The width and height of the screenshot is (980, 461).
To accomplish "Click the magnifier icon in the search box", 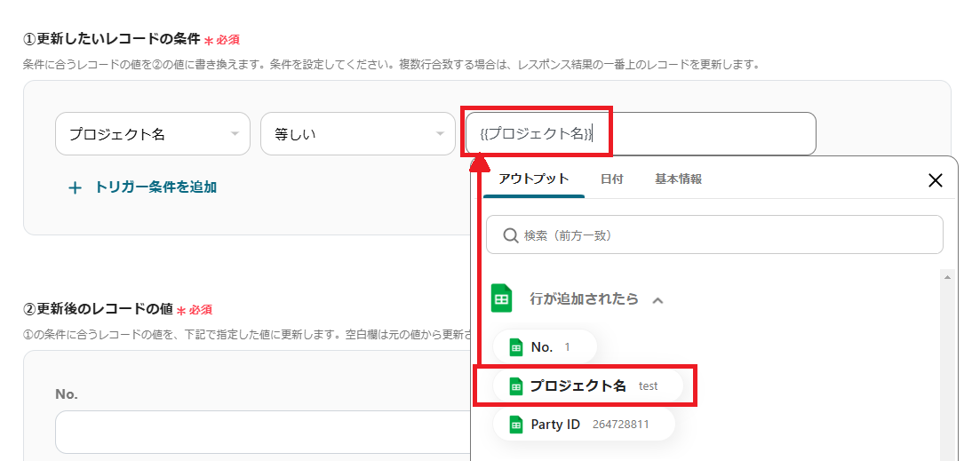I will (511, 235).
